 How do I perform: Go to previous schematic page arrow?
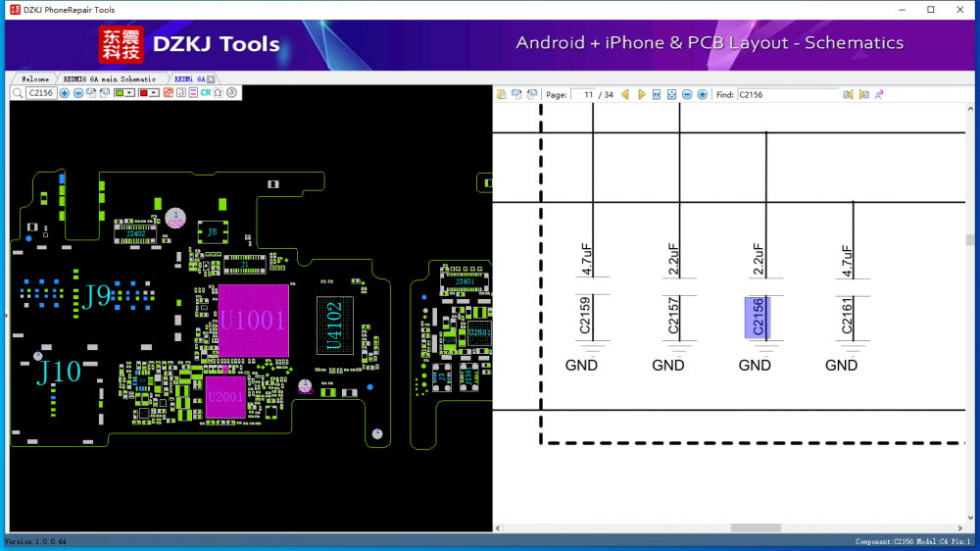625,95
